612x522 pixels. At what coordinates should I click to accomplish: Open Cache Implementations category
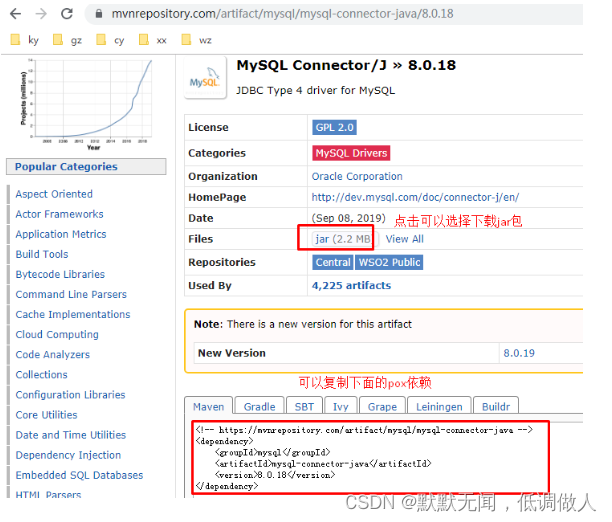coord(73,314)
